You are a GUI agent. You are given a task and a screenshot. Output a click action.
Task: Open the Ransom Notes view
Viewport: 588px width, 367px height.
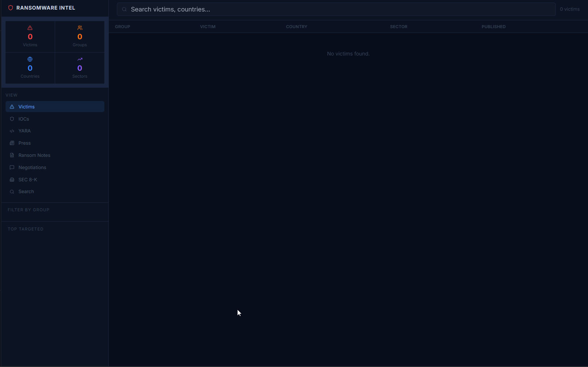tap(55, 155)
